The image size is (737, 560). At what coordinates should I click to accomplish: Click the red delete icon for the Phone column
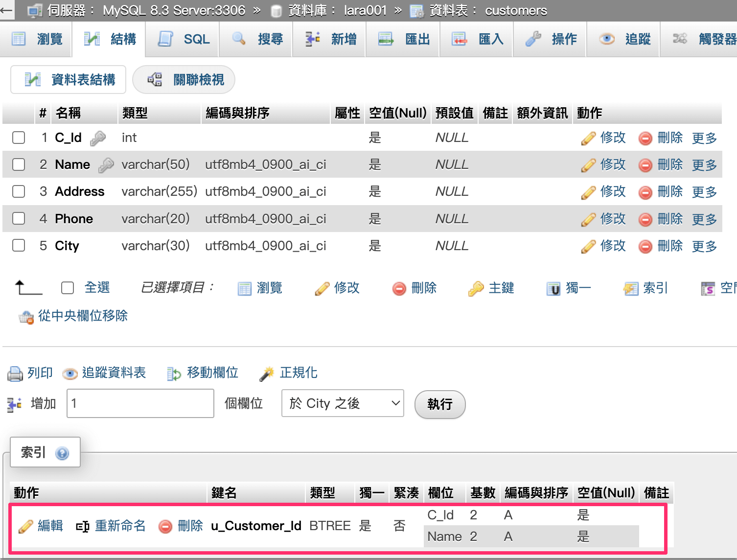pyautogui.click(x=645, y=220)
